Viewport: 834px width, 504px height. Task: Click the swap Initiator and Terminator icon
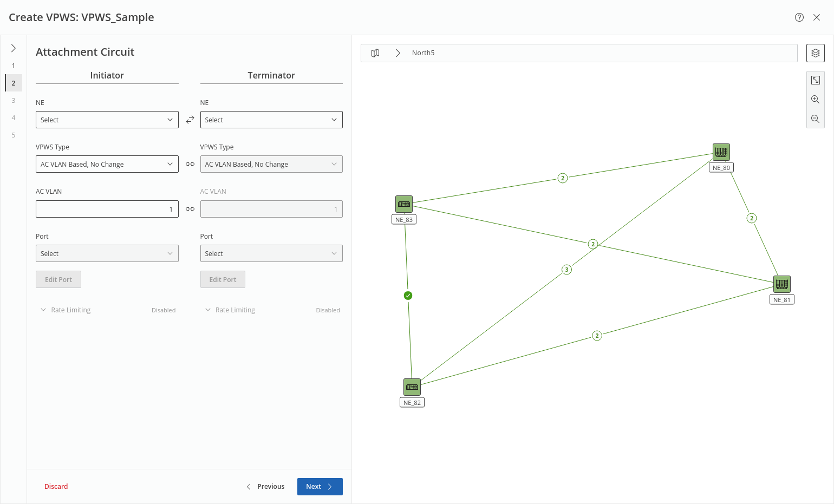click(190, 120)
